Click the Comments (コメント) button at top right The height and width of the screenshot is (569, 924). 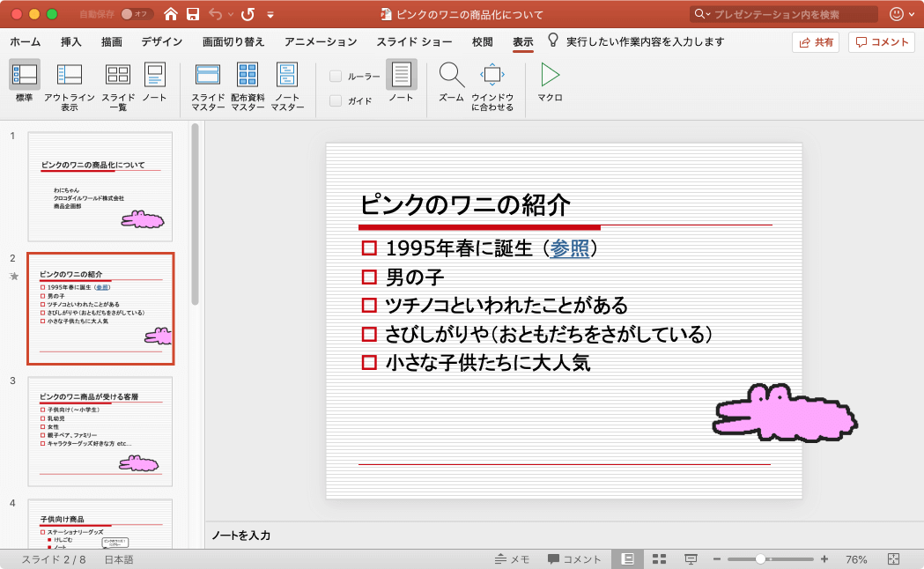tap(882, 41)
